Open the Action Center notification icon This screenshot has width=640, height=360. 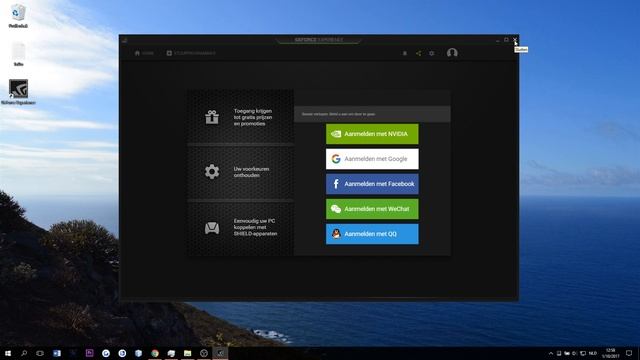pyautogui.click(x=629, y=353)
